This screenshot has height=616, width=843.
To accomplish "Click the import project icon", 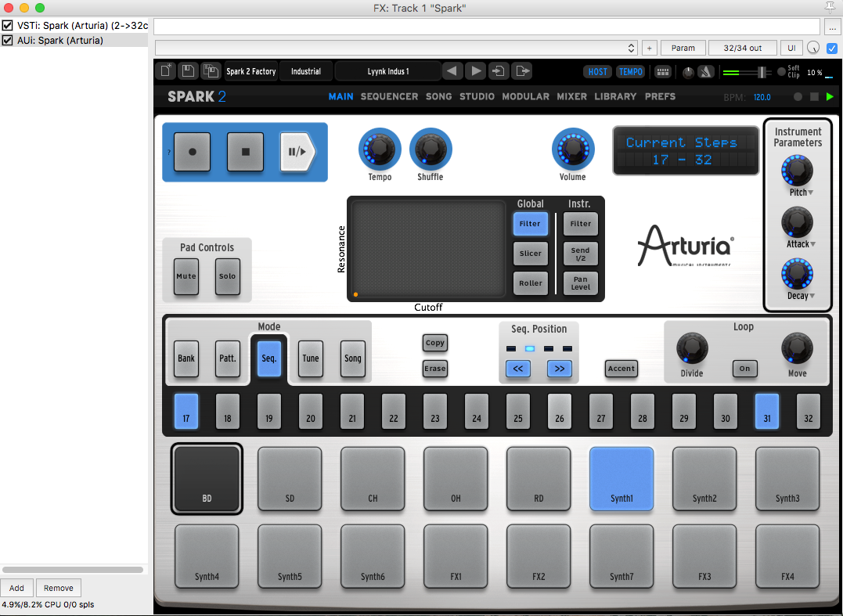I will tap(499, 71).
